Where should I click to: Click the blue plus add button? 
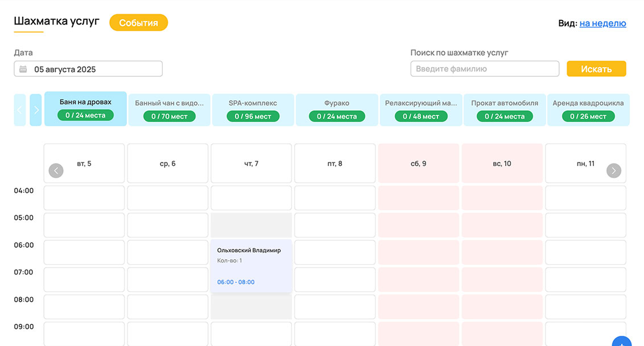point(622,343)
